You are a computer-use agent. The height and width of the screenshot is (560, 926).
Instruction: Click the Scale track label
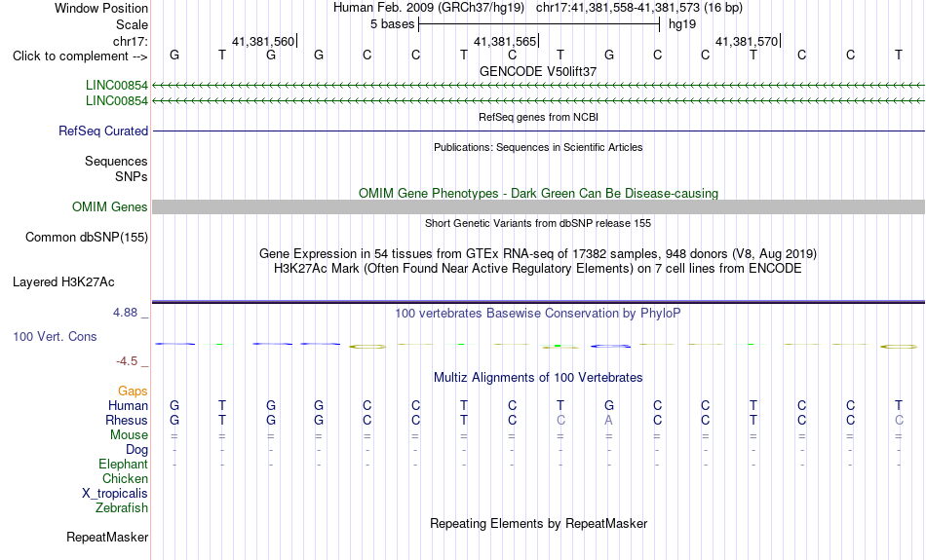point(132,24)
